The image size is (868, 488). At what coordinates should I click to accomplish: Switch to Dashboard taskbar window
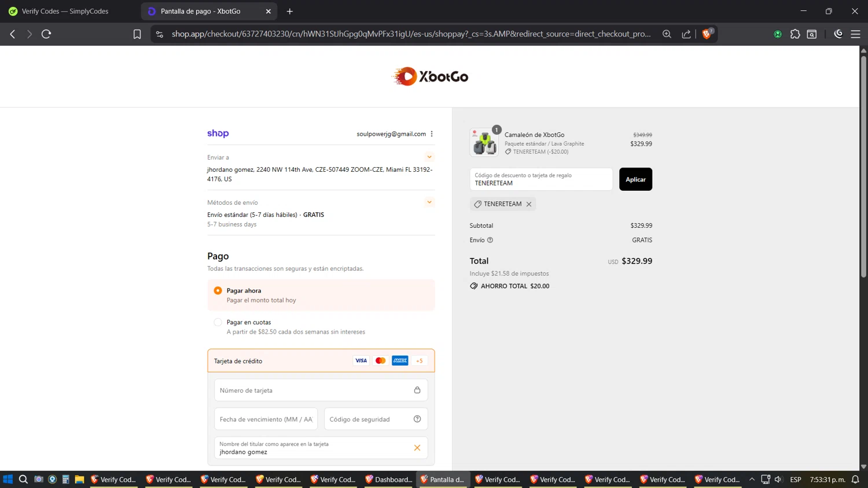[389, 479]
